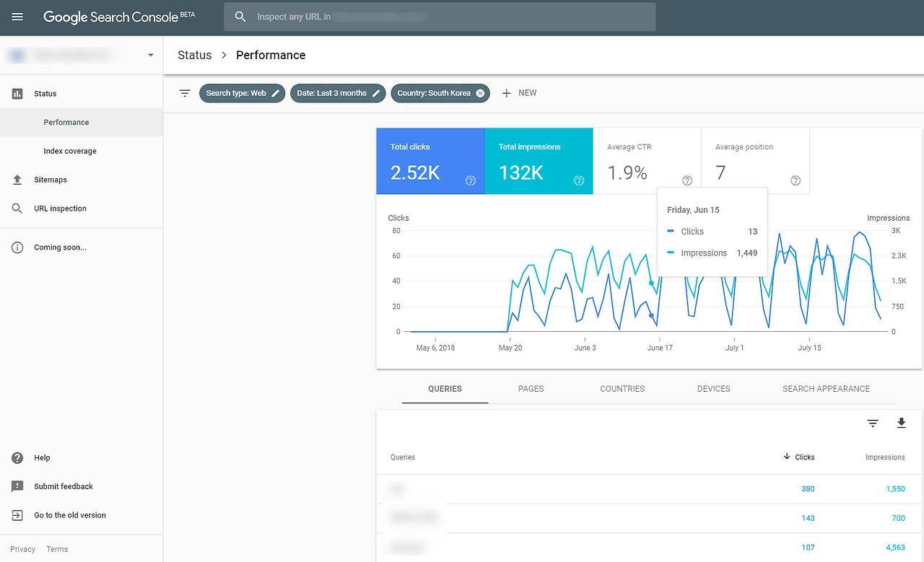Open the Help link
Viewport: 924px width, 562px height.
[42, 458]
